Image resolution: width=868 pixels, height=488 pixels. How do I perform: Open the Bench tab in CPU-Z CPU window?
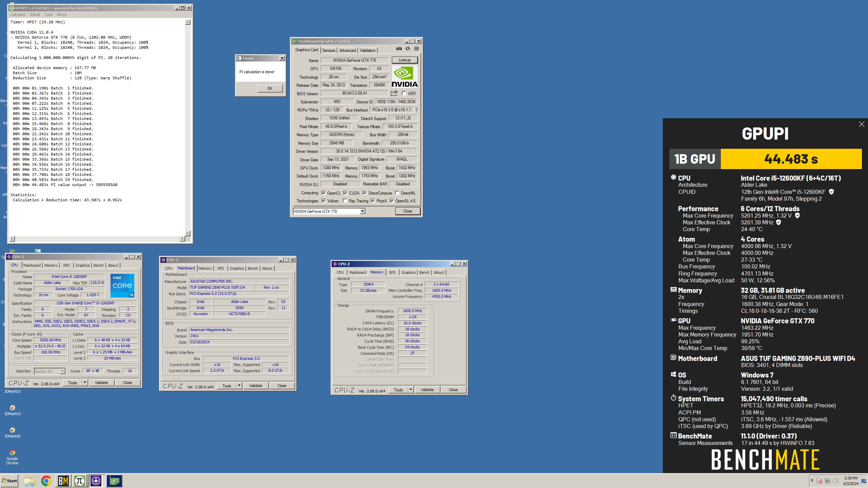click(x=98, y=265)
